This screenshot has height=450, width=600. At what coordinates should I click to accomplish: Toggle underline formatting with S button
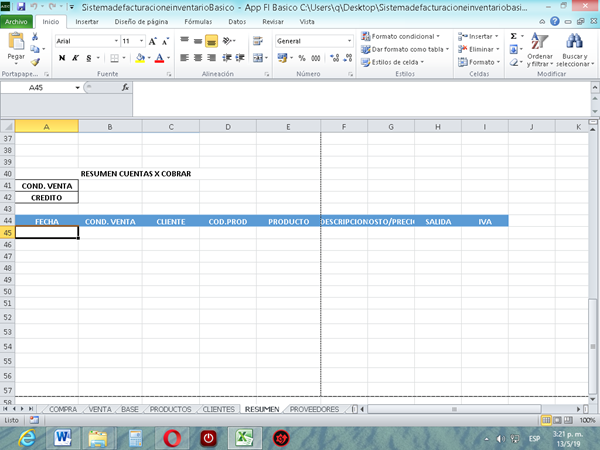pos(88,58)
